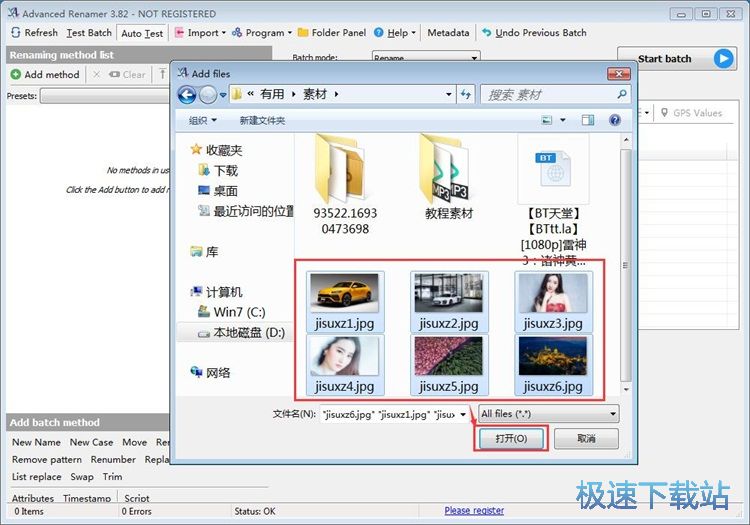
Task: Click the back navigation arrow in Add files
Action: [x=187, y=95]
